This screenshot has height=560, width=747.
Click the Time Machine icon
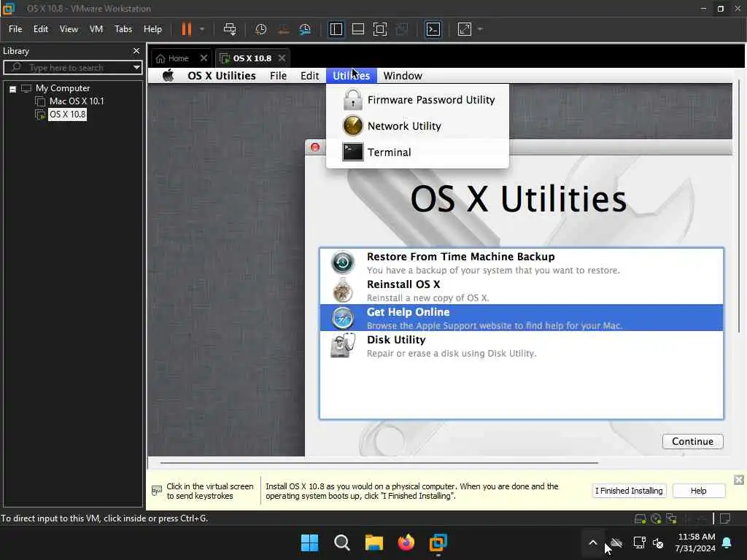[343, 262]
